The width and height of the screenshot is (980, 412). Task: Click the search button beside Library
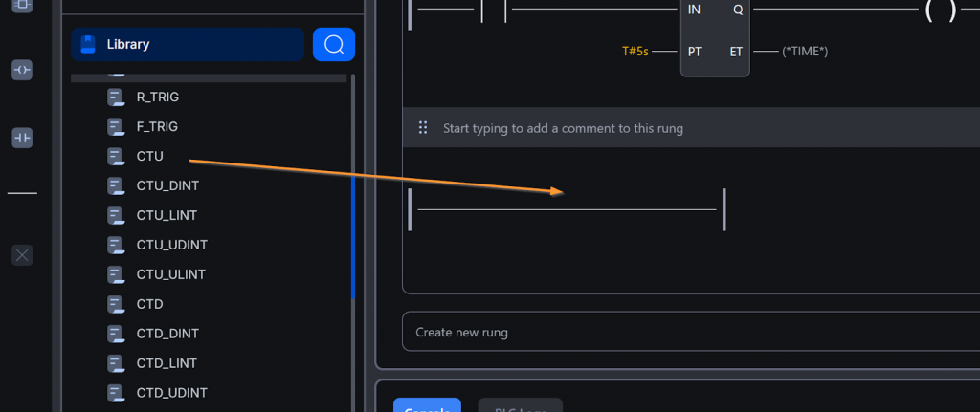[334, 44]
